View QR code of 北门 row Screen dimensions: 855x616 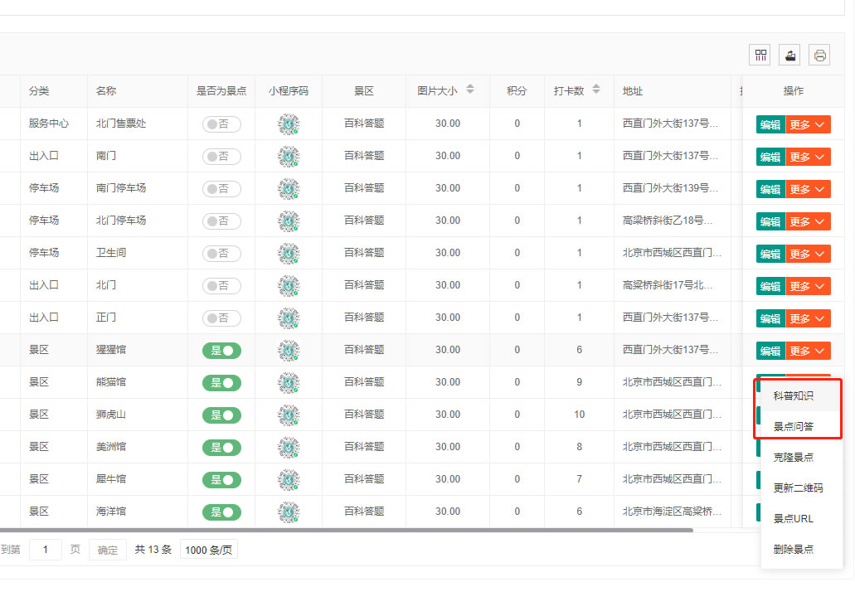[289, 286]
